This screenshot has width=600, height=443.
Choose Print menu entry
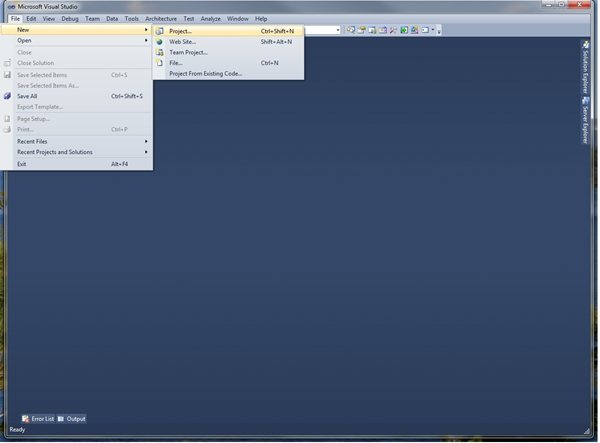click(77, 130)
